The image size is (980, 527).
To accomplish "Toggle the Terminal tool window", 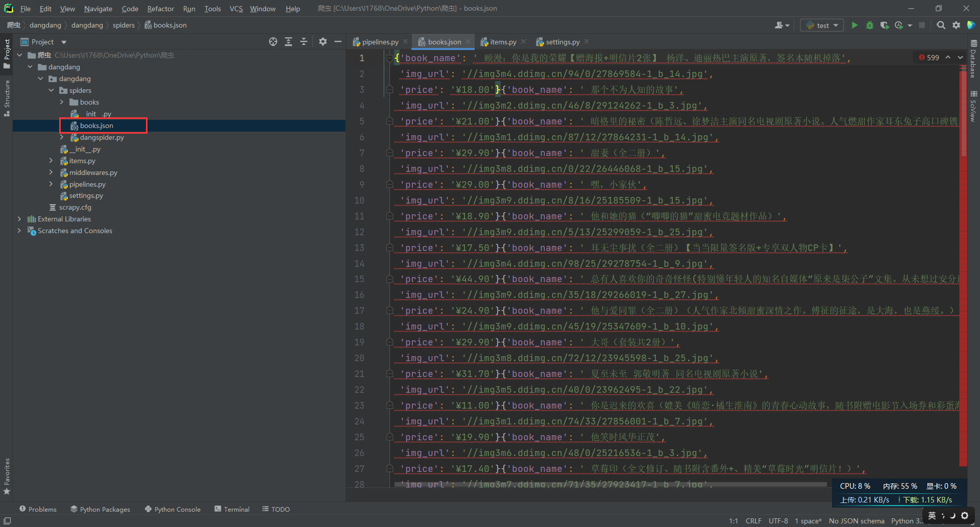I will [232, 509].
